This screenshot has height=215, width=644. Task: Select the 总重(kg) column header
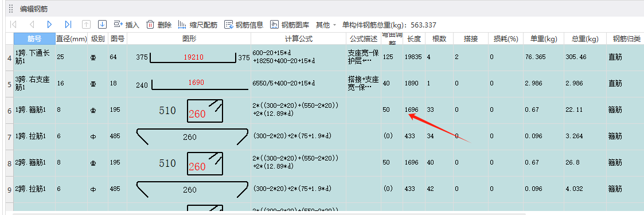pos(585,38)
